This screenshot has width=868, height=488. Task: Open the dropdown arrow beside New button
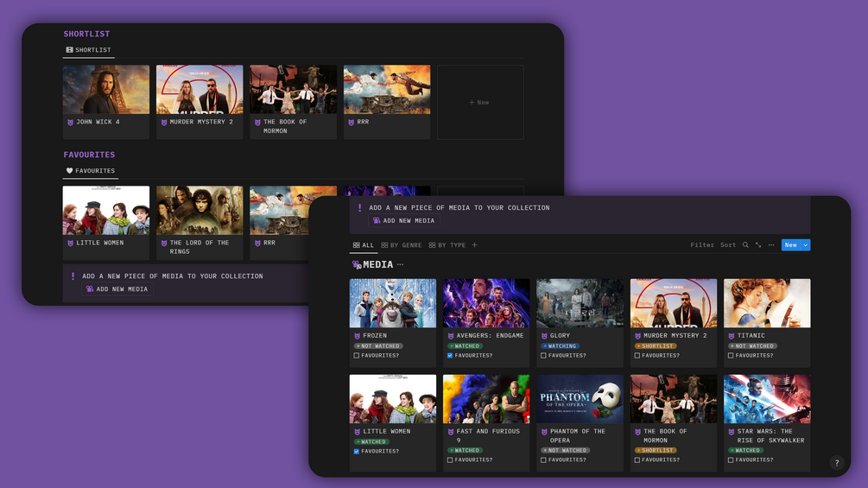pyautogui.click(x=806, y=245)
